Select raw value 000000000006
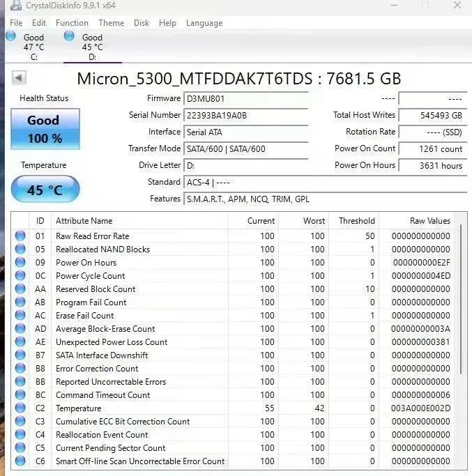 point(421,395)
